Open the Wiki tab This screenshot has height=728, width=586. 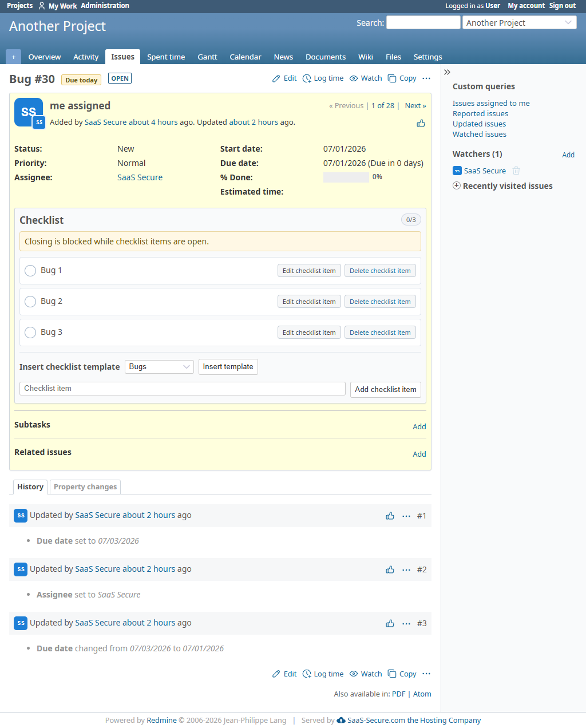point(366,57)
